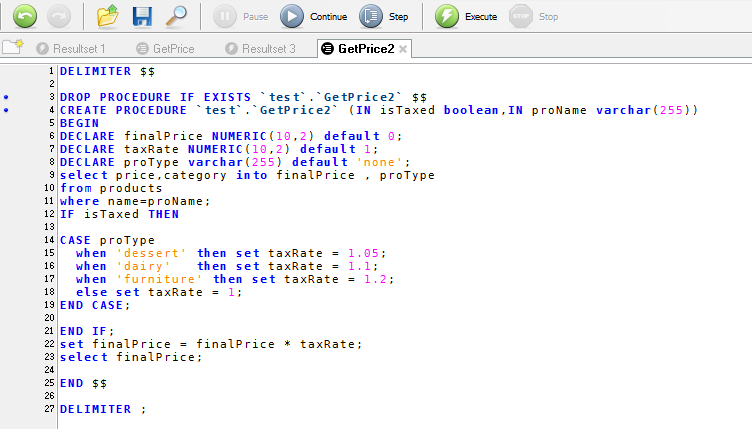Run the script with the Execute button

[466, 16]
